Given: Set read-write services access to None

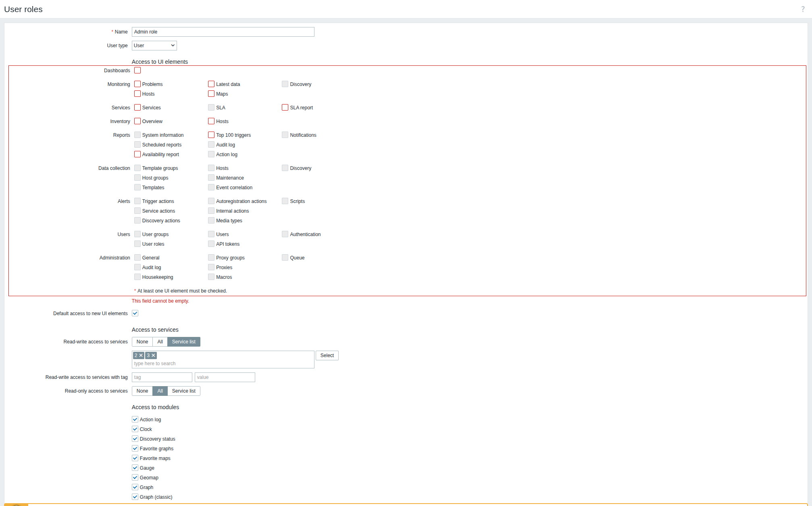Looking at the screenshot, I should (x=142, y=342).
